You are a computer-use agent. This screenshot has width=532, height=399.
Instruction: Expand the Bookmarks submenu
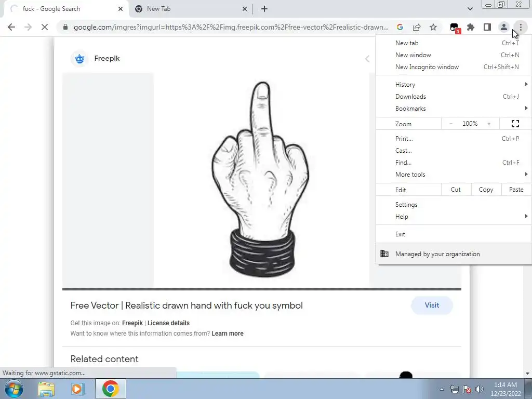(x=454, y=109)
